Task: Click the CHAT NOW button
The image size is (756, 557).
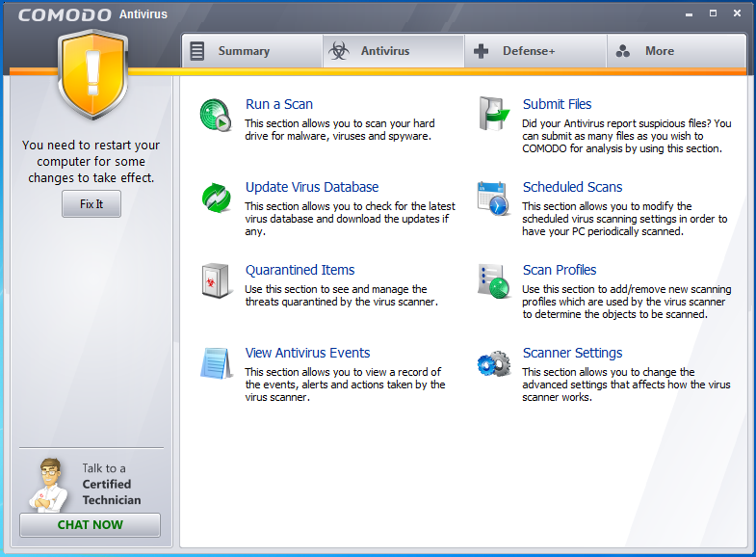Action: click(91, 524)
